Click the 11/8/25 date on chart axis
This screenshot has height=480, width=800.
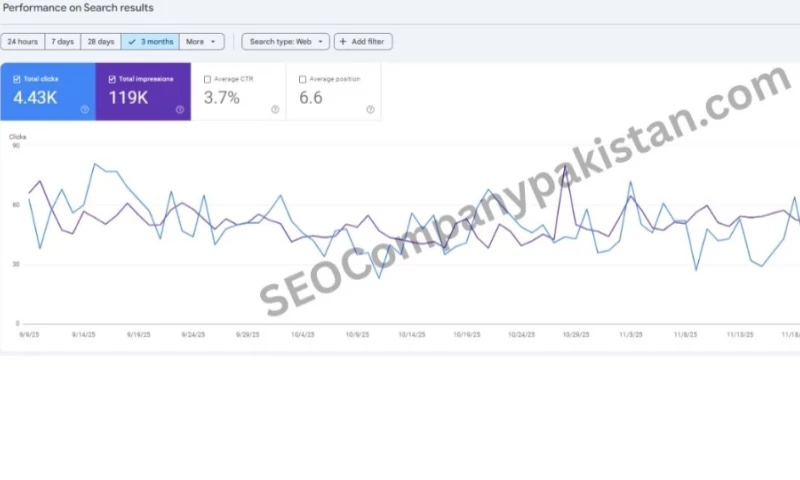(685, 335)
